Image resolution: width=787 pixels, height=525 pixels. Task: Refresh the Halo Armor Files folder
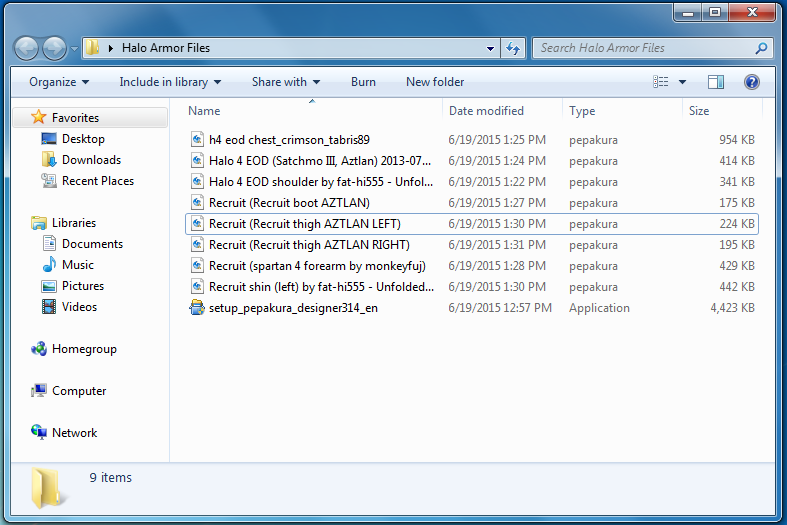point(513,48)
